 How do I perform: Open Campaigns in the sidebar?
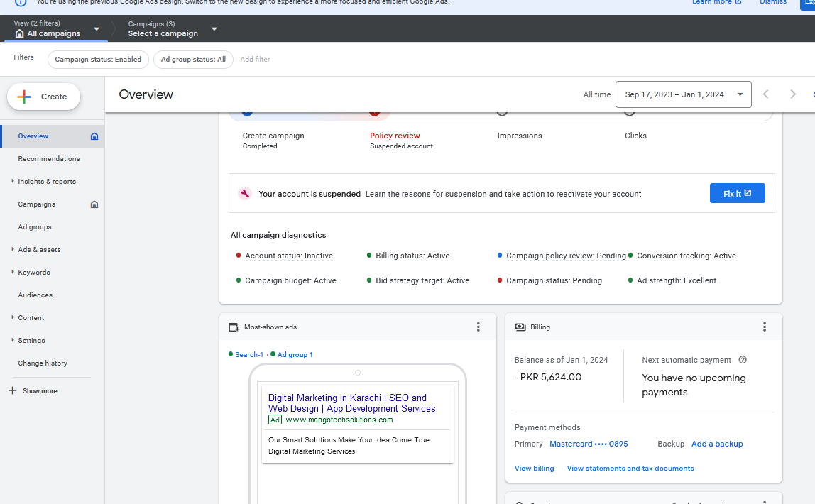[x=36, y=204]
